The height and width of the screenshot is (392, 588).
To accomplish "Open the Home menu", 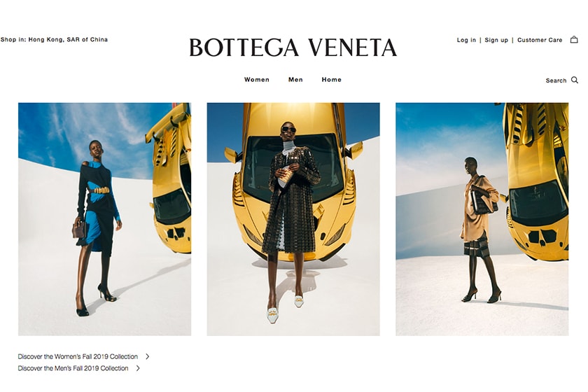I will tap(332, 80).
